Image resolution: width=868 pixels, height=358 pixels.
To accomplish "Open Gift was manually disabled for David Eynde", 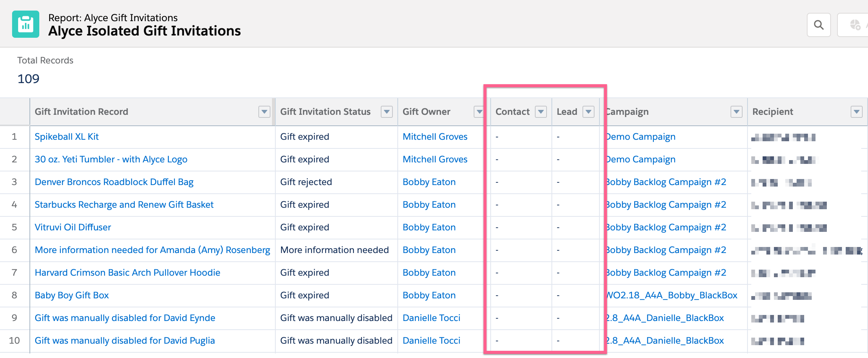I will [125, 318].
